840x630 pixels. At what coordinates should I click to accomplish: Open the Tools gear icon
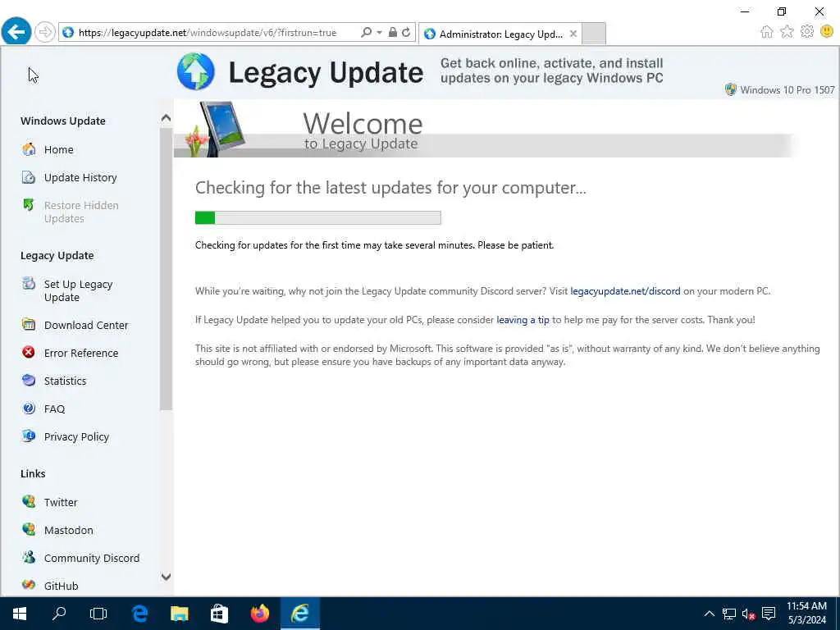coord(807,32)
